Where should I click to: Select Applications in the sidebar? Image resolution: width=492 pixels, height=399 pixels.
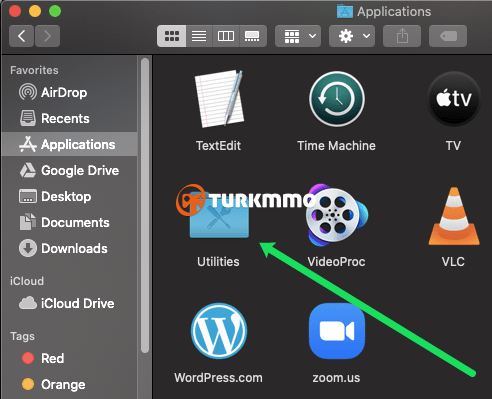click(x=69, y=144)
